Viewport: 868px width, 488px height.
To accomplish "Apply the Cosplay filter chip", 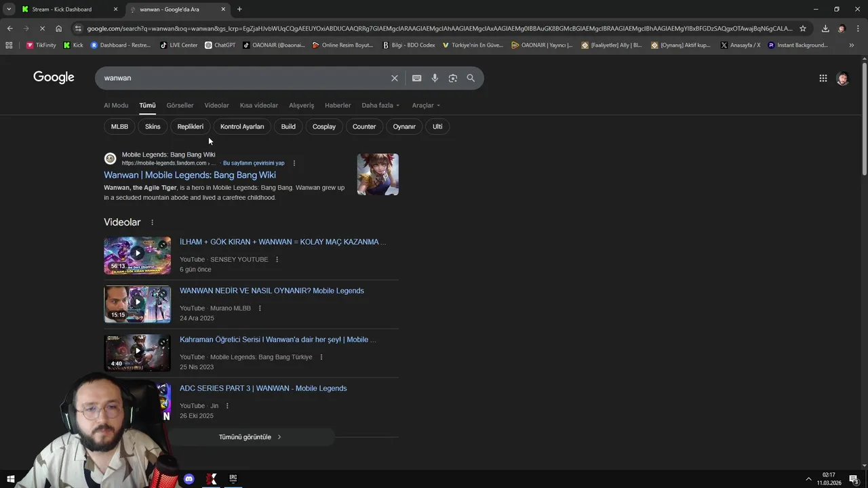I will (x=324, y=127).
